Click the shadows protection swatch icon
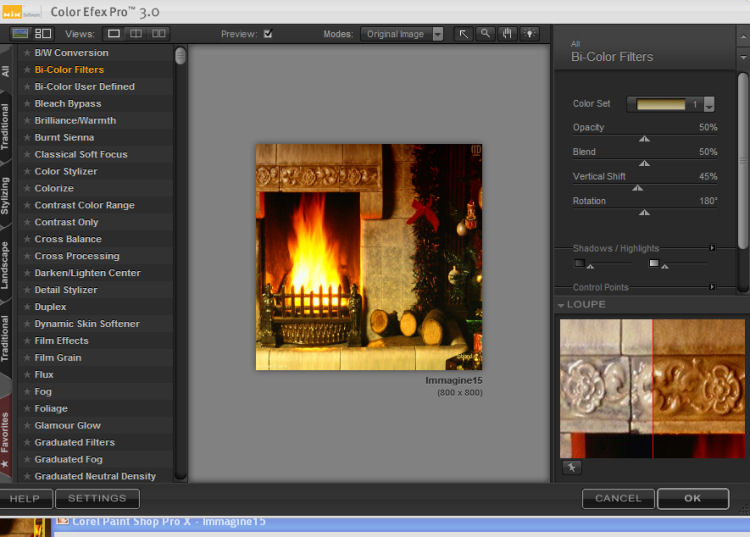 (x=579, y=263)
